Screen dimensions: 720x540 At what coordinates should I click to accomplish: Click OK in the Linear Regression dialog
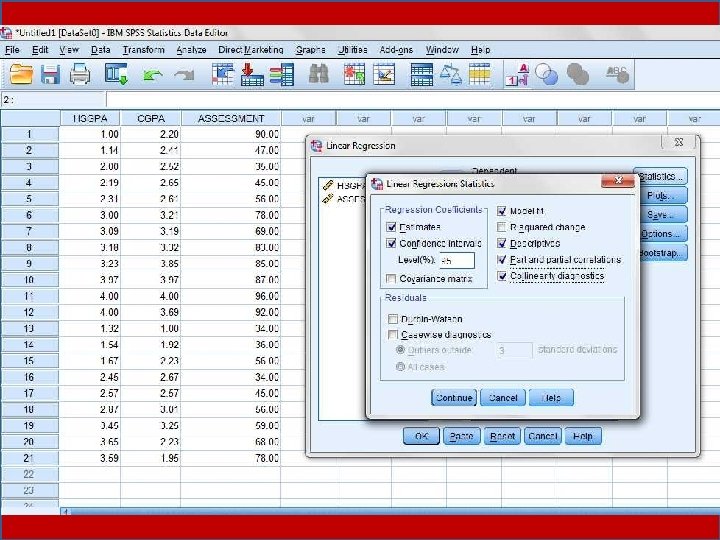421,436
